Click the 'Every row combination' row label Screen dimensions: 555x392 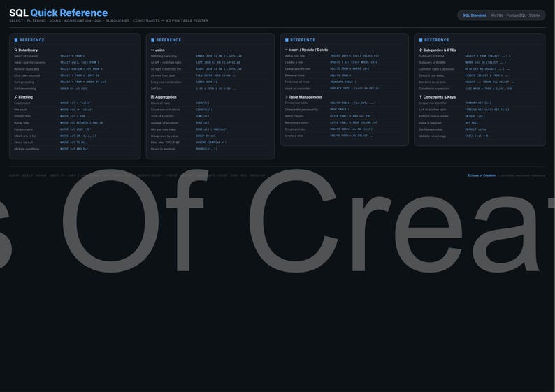166,82
